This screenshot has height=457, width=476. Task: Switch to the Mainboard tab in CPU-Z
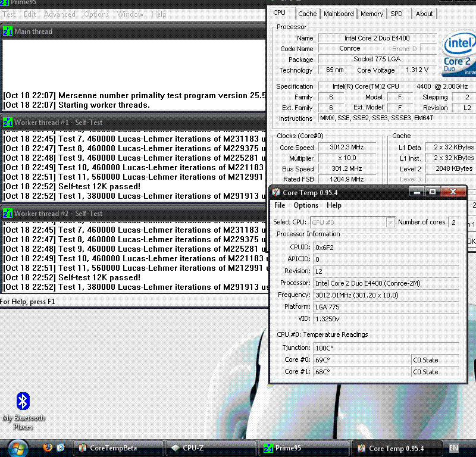click(x=339, y=14)
